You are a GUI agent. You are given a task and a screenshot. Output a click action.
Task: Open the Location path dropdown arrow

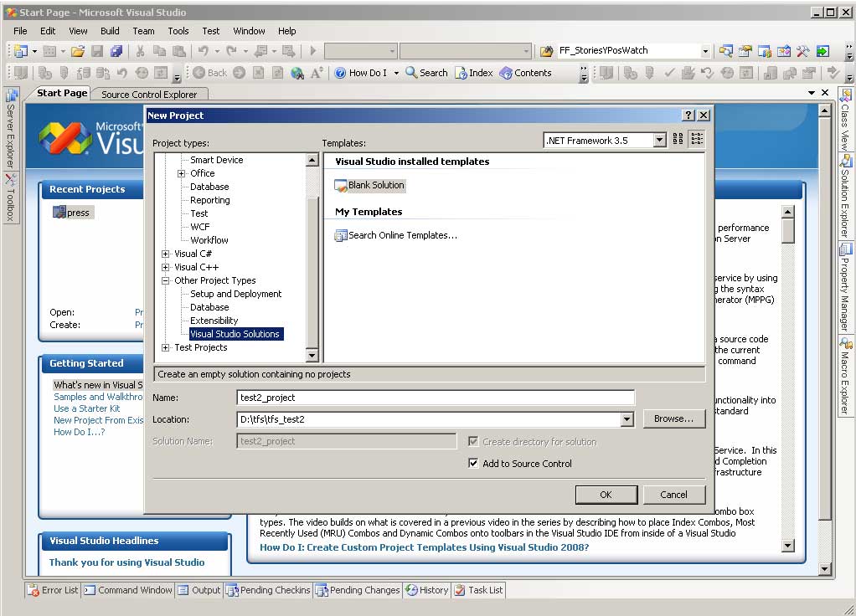coord(627,419)
